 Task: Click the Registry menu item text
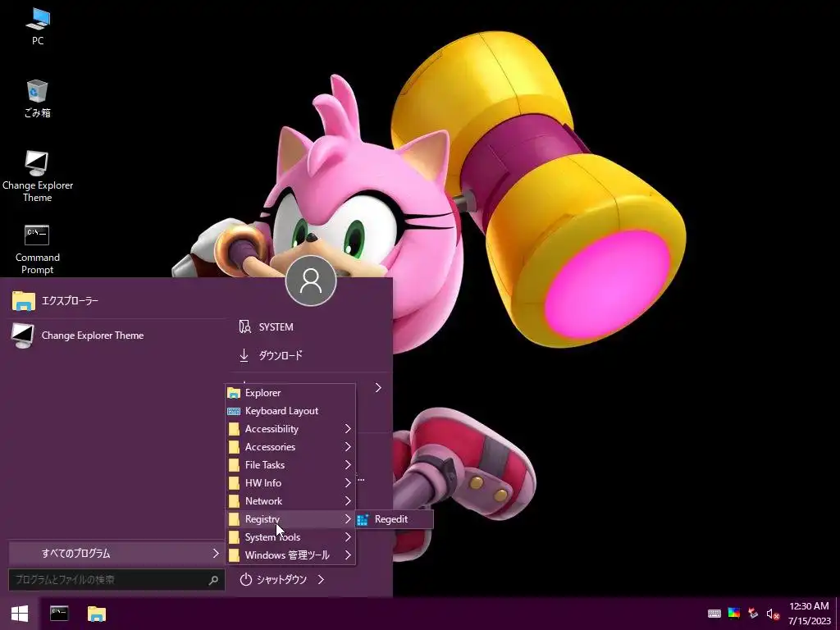pos(262,519)
